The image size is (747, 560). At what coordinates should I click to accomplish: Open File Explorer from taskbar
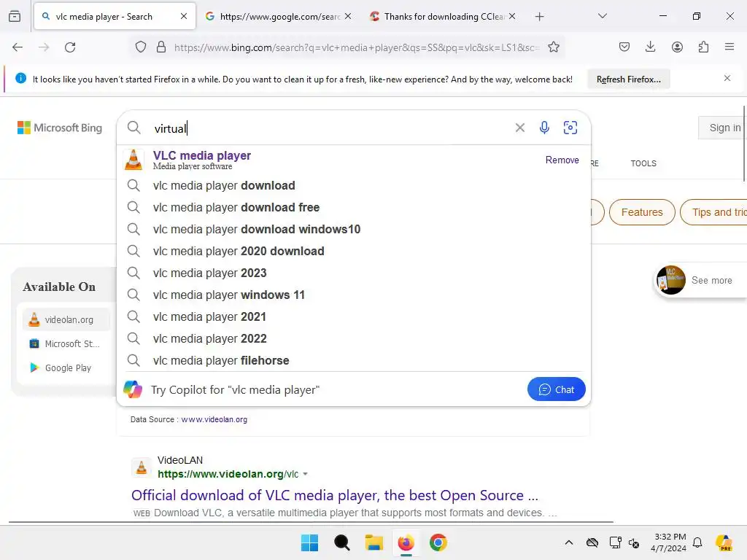click(x=374, y=542)
